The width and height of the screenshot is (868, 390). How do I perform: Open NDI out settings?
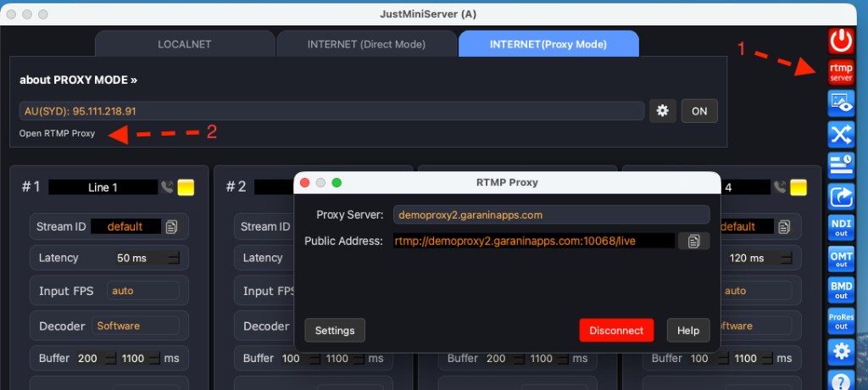pyautogui.click(x=841, y=228)
